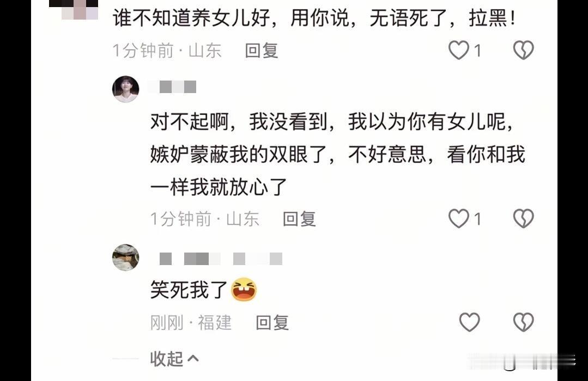The image size is (588, 381).
Task: Reply to the top 山东 comment about 拉黑
Action: 262,51
